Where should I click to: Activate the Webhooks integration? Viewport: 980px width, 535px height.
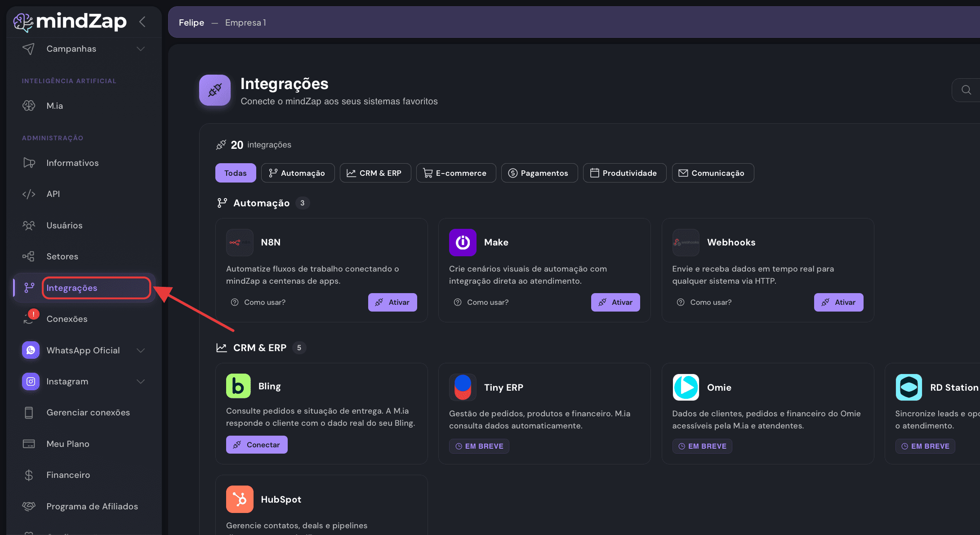click(x=838, y=302)
